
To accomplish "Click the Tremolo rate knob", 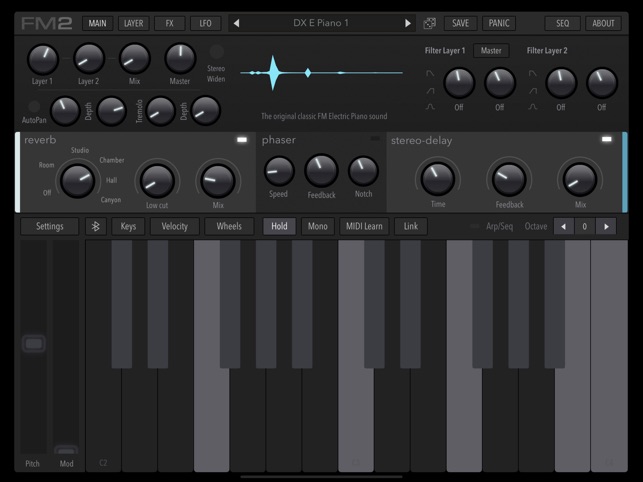I will (x=160, y=111).
